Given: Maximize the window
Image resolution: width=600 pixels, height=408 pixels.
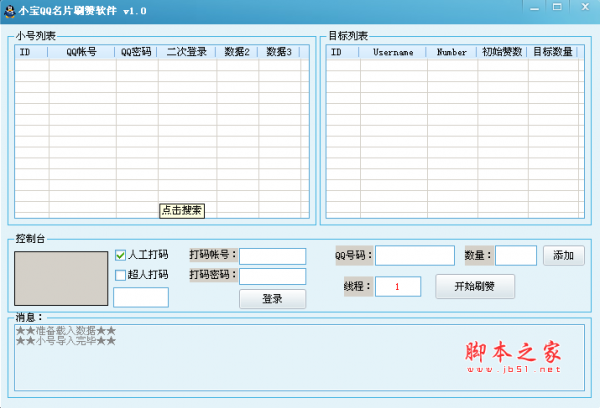Looking at the screenshot, I should 557,7.
